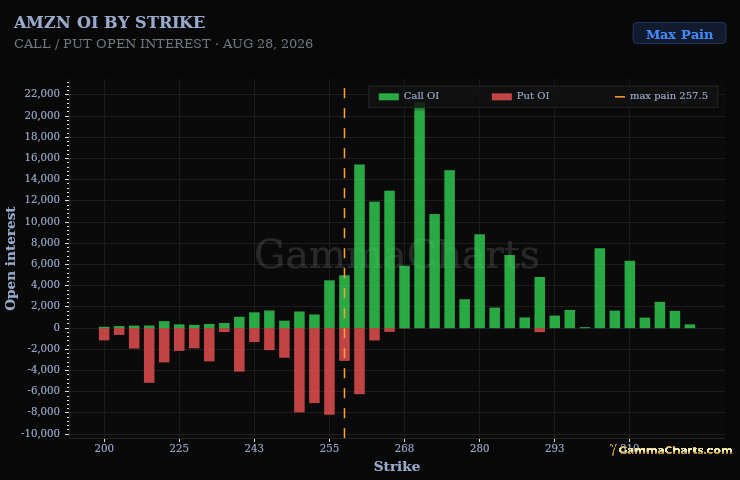Click the strike label 268
The image size is (740, 480).
[404, 448]
